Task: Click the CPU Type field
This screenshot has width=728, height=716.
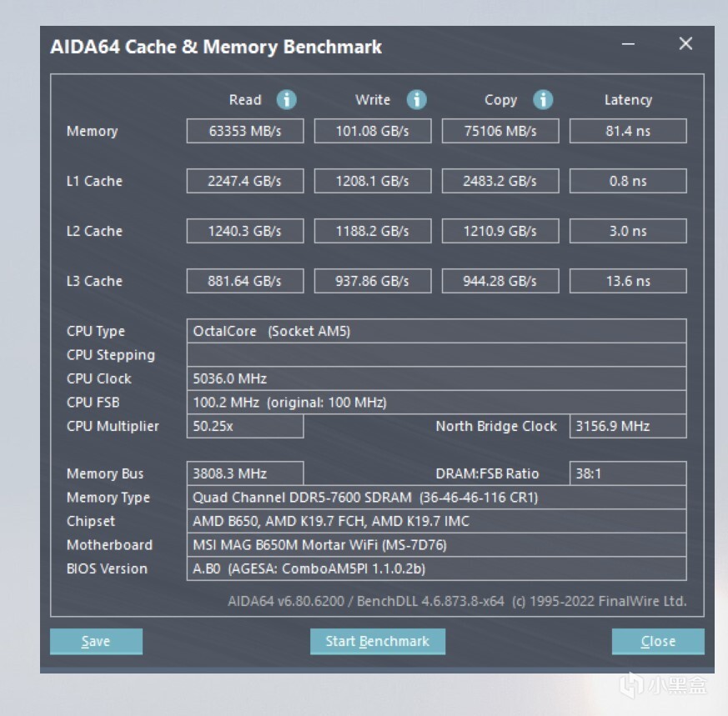Action: point(436,331)
